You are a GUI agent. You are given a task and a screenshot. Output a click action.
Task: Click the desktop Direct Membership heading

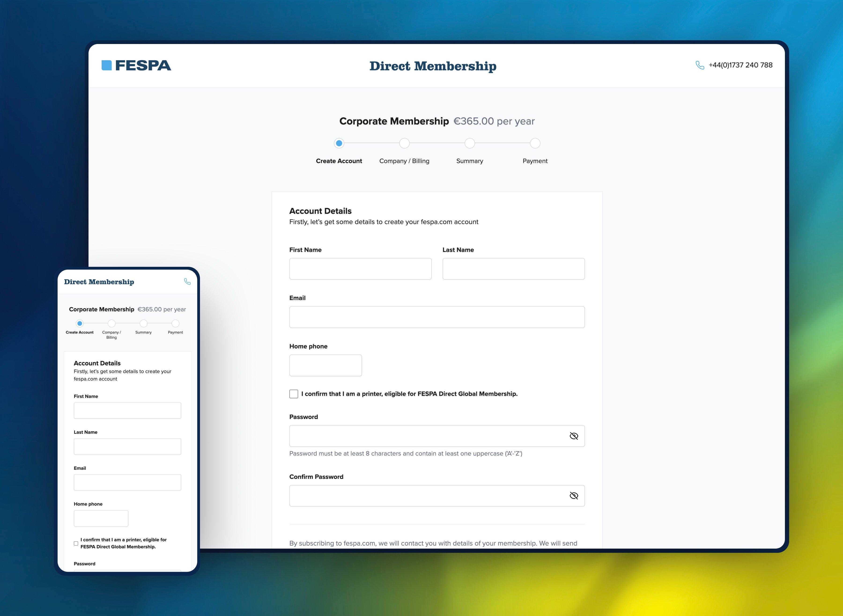(433, 66)
